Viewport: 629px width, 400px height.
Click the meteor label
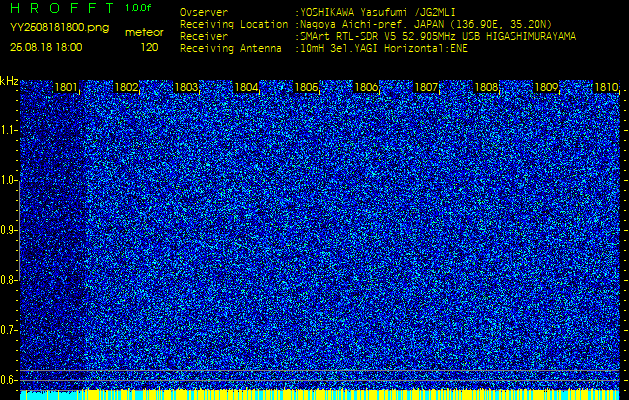(144, 33)
